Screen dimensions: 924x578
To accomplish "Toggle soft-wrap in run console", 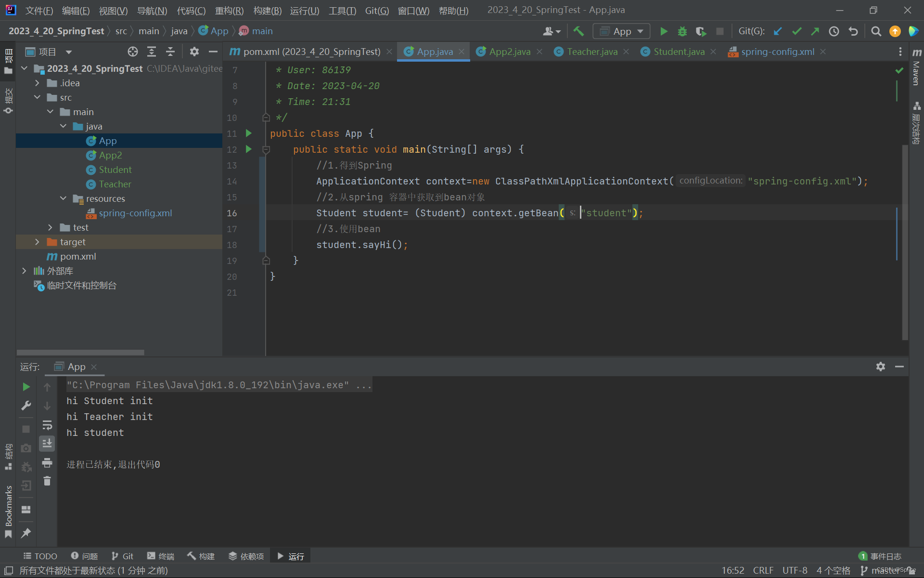I will [47, 425].
